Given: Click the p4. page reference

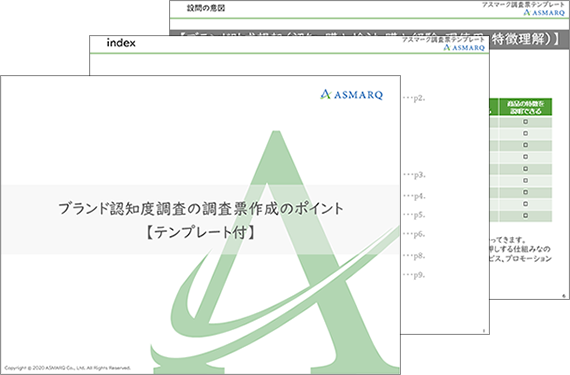Looking at the screenshot, I should 414,196.
